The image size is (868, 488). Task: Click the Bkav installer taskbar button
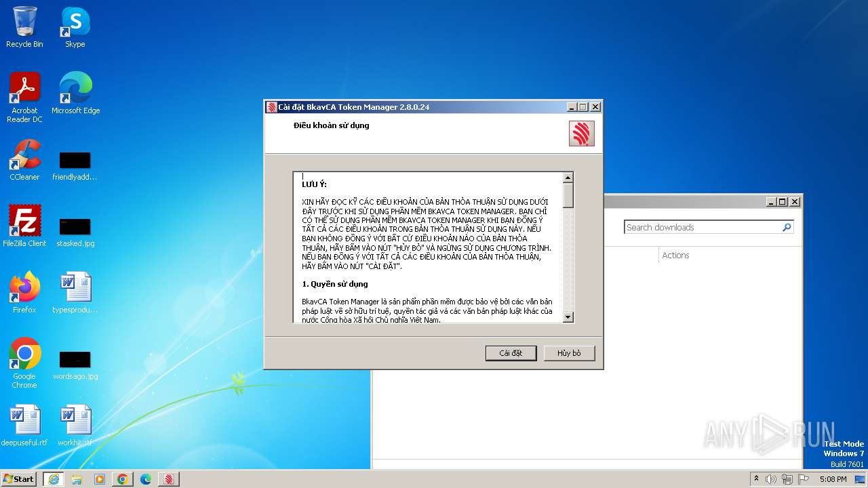(x=169, y=479)
